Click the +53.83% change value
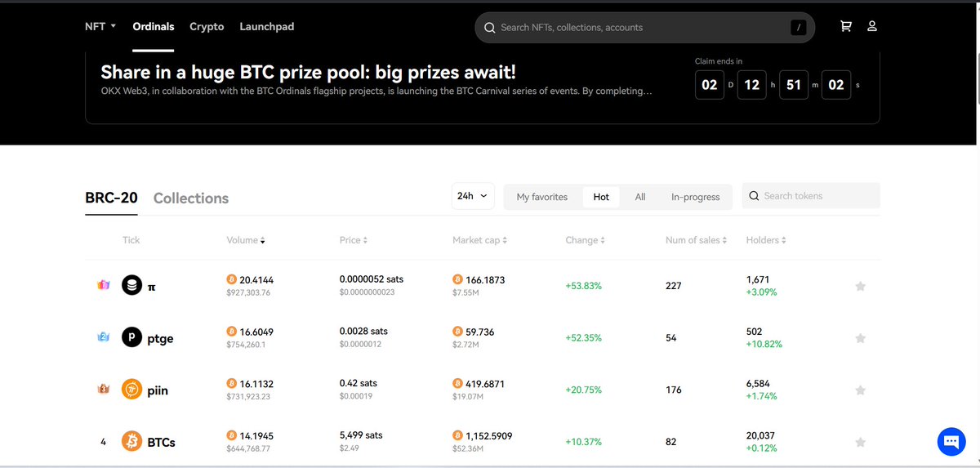 coord(584,286)
